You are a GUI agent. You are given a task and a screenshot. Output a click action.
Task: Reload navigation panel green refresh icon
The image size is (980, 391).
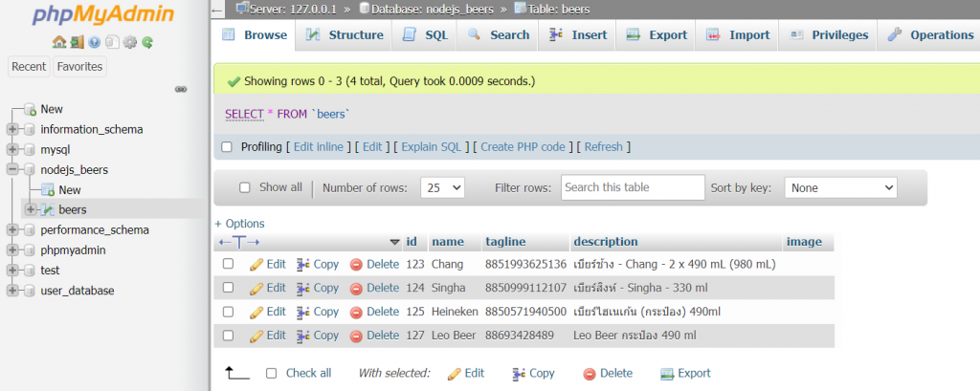(146, 42)
